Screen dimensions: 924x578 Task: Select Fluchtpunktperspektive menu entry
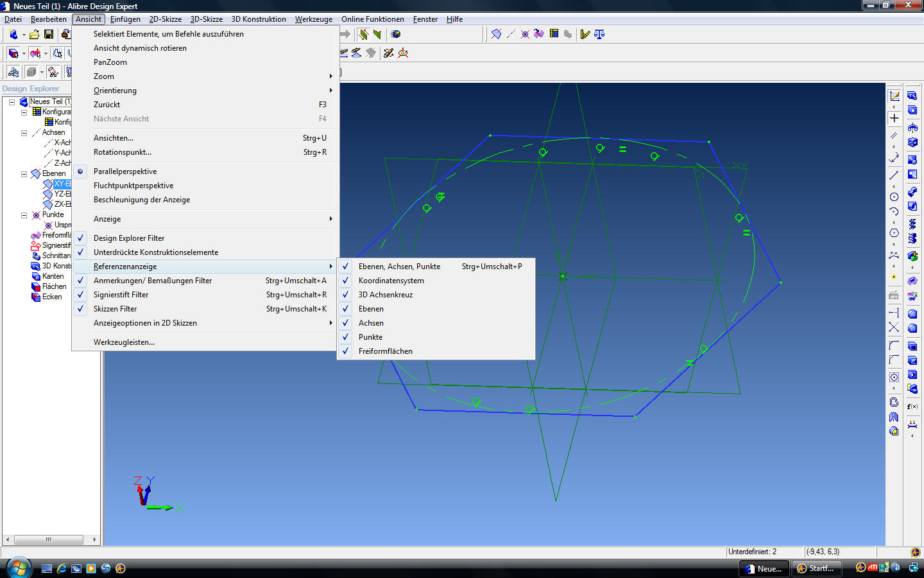pyautogui.click(x=205, y=186)
